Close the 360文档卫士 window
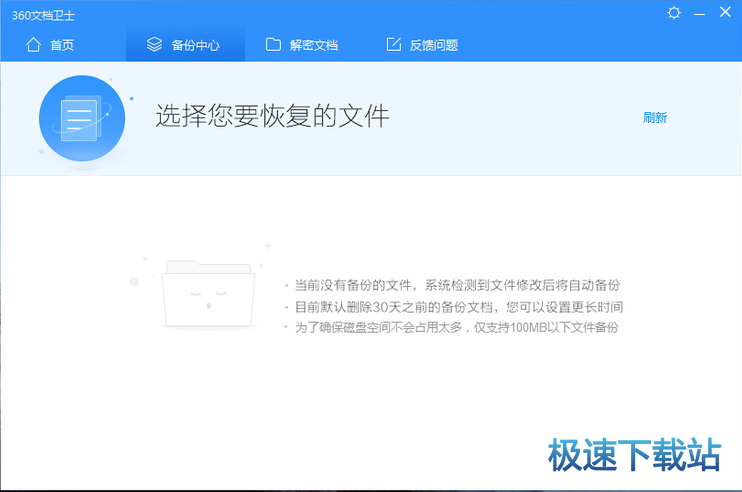 point(725,12)
